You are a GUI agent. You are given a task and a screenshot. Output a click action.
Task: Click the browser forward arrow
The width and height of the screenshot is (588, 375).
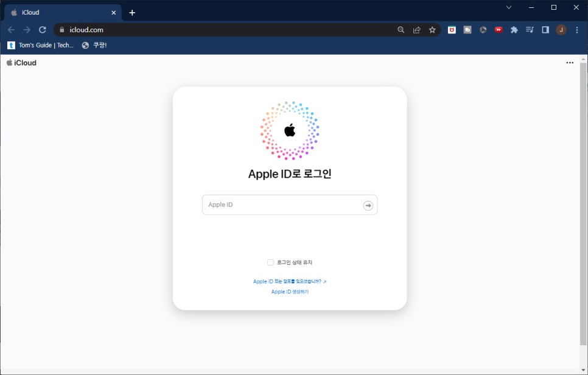(x=27, y=30)
